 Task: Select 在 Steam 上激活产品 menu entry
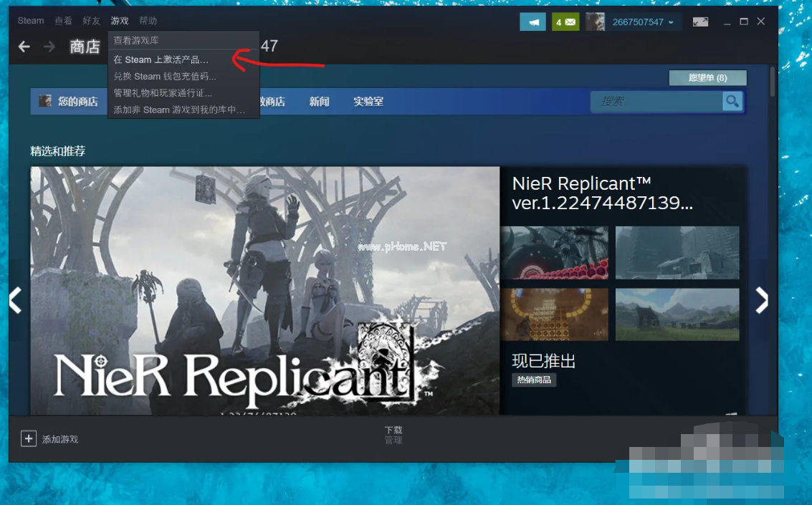click(161, 60)
